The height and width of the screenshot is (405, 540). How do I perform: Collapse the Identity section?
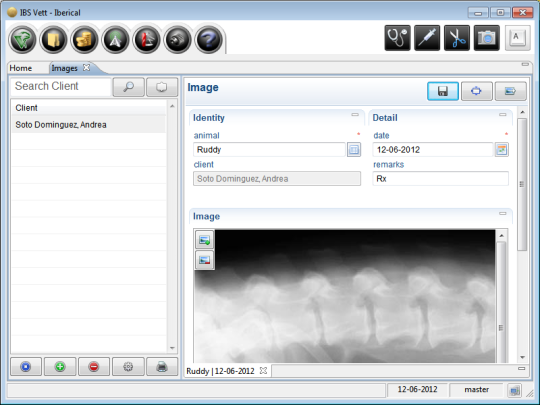pos(355,115)
